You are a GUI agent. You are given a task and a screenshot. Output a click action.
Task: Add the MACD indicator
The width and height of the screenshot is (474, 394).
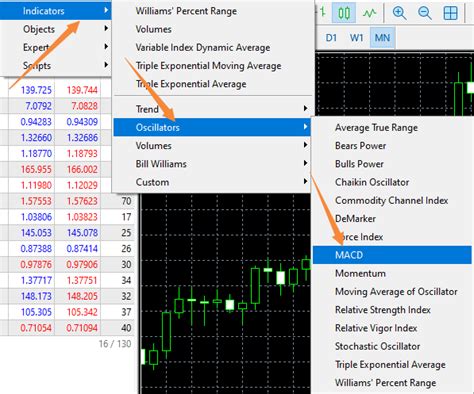pos(392,255)
